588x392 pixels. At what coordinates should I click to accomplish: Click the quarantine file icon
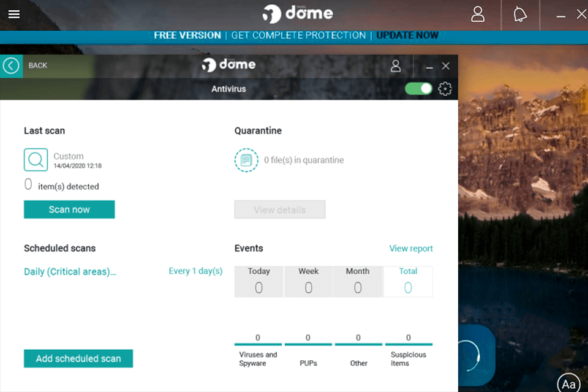[246, 160]
